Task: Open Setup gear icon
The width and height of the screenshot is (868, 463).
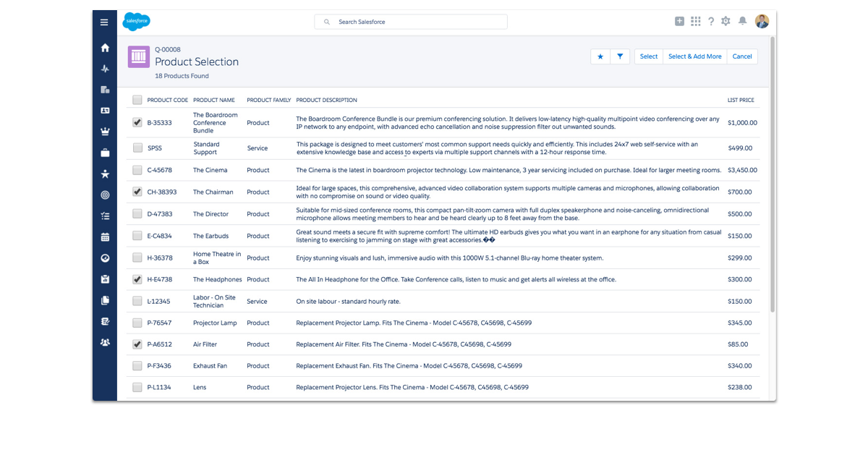Action: (x=726, y=22)
